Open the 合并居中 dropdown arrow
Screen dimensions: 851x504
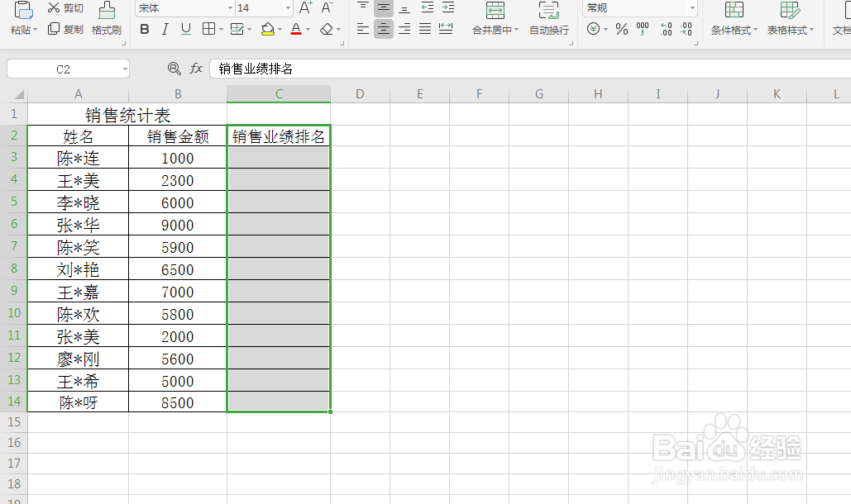[x=516, y=30]
